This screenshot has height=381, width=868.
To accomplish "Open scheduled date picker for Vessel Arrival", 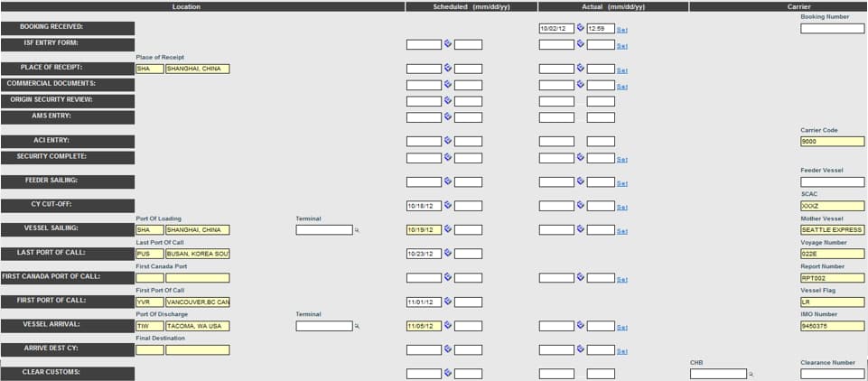I will (448, 326).
